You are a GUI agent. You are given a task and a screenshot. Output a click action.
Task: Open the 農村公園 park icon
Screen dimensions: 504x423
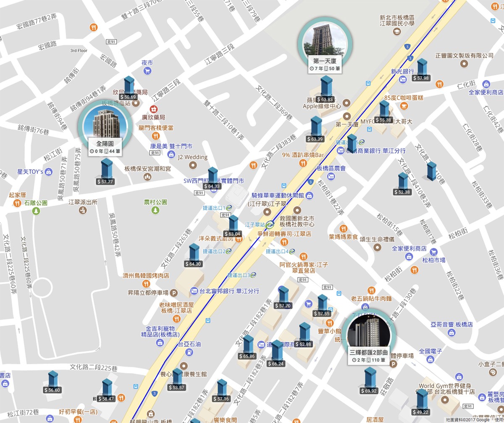point(155,209)
